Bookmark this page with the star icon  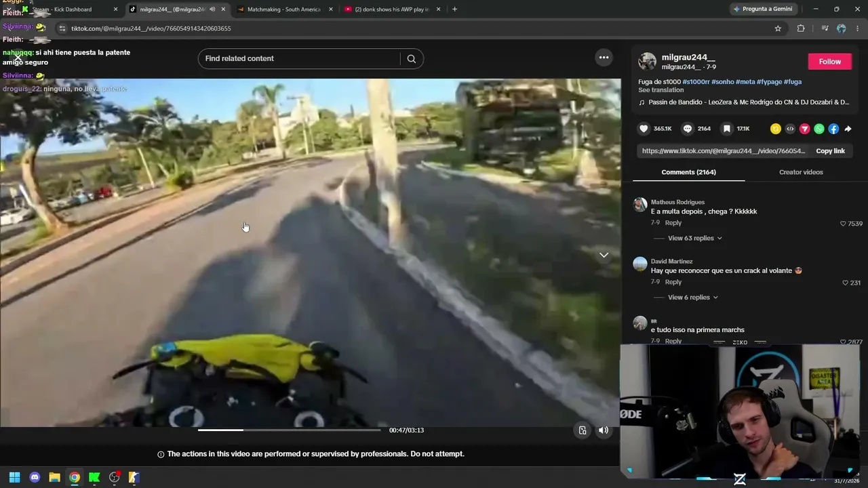coord(778,28)
